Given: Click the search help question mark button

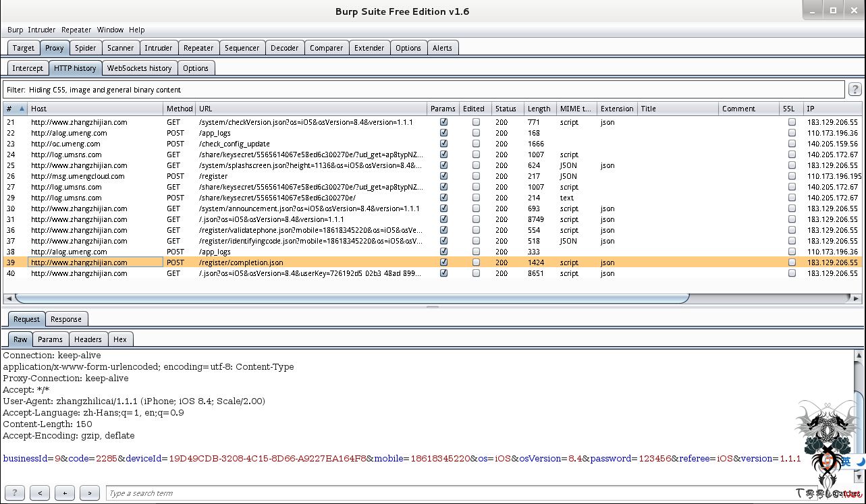Looking at the screenshot, I should (14, 493).
